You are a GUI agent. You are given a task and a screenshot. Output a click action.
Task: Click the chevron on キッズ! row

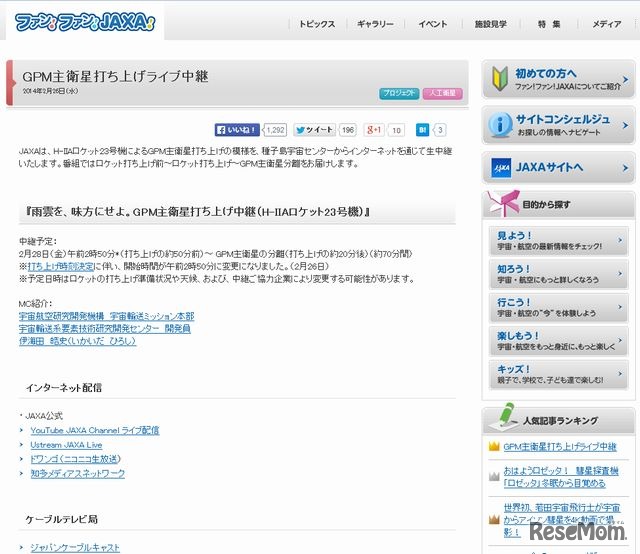tap(620, 374)
